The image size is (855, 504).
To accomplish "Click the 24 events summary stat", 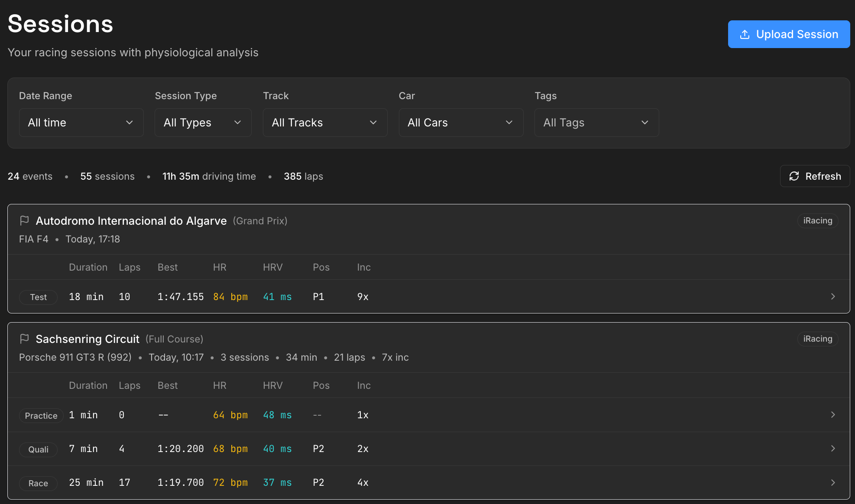I will [30, 176].
